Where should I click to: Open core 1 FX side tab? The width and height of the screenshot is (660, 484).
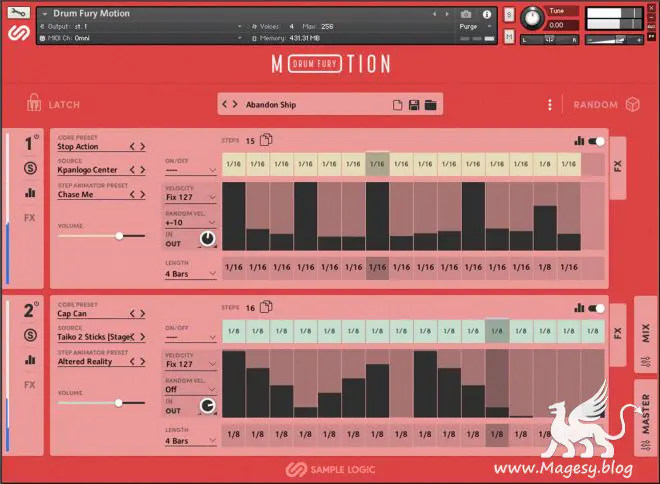coord(617,167)
